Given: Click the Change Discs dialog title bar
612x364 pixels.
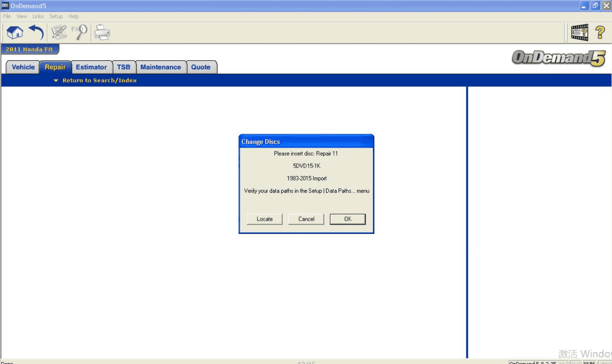Looking at the screenshot, I should pyautogui.click(x=306, y=142).
